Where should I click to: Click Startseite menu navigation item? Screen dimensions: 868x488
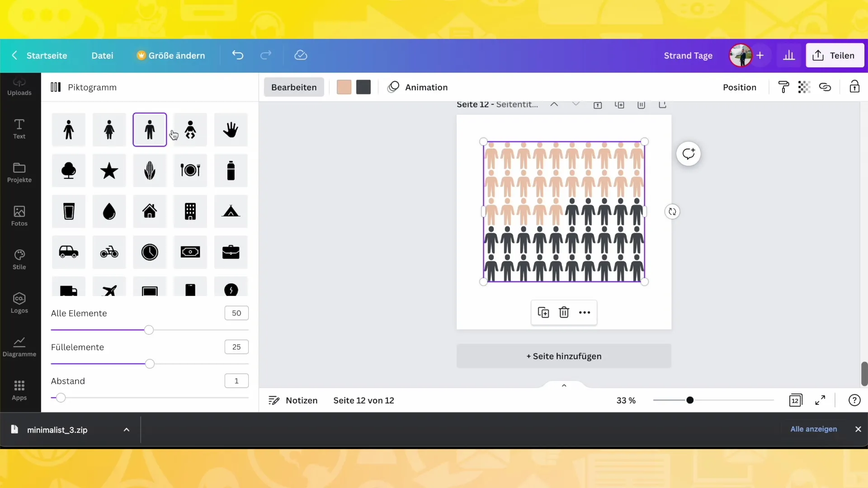point(47,55)
